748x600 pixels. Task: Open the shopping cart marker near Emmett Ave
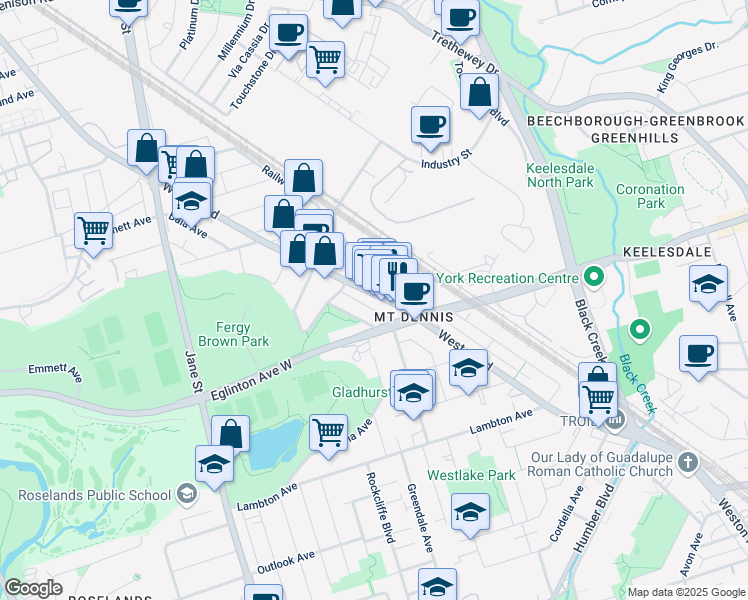(x=94, y=231)
